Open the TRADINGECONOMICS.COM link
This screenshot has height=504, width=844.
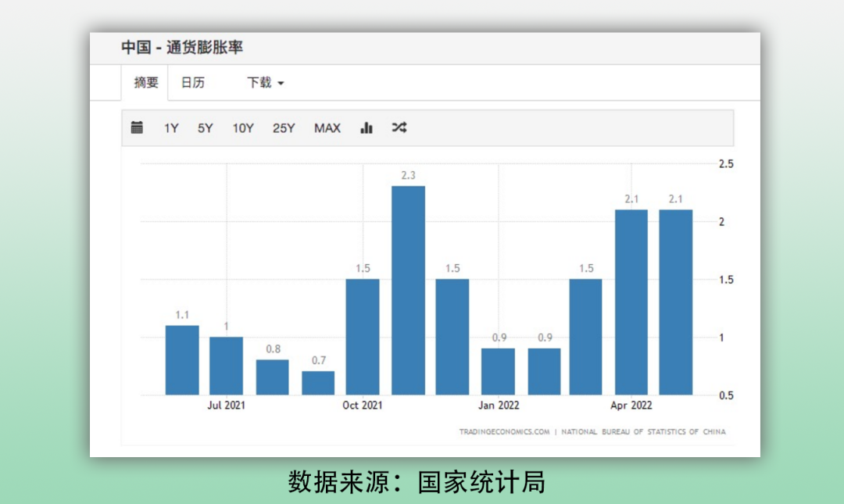(x=503, y=431)
